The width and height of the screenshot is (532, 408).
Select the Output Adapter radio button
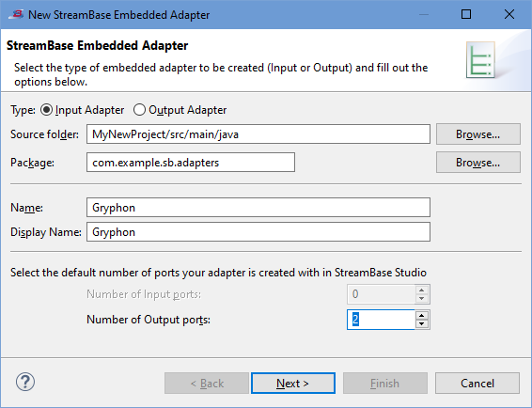139,110
